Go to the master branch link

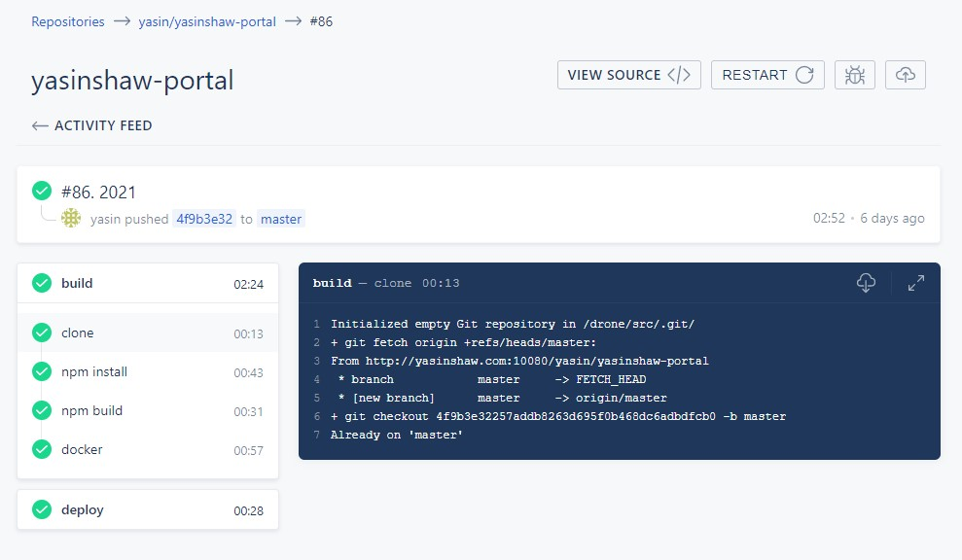pyautogui.click(x=281, y=219)
